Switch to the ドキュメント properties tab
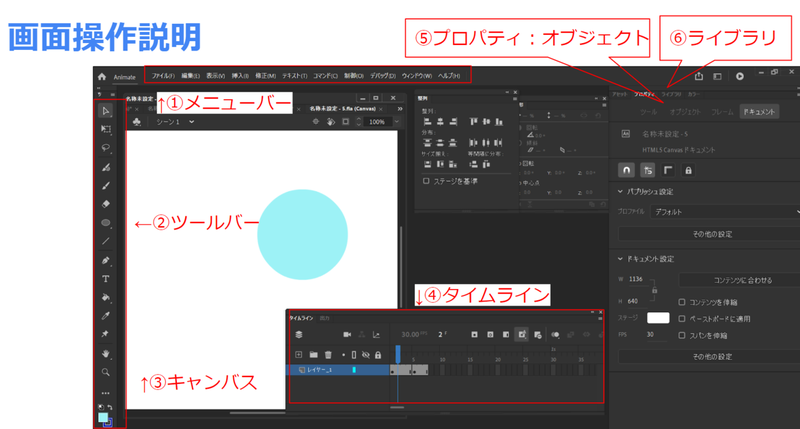The width and height of the screenshot is (800, 429). pyautogui.click(x=759, y=112)
